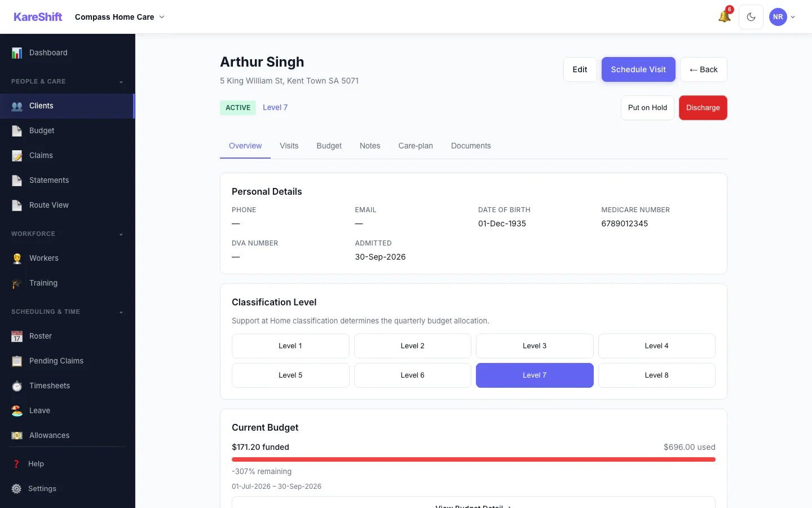The height and width of the screenshot is (508, 812).
Task: Select classification Level 4
Action: pyautogui.click(x=657, y=346)
